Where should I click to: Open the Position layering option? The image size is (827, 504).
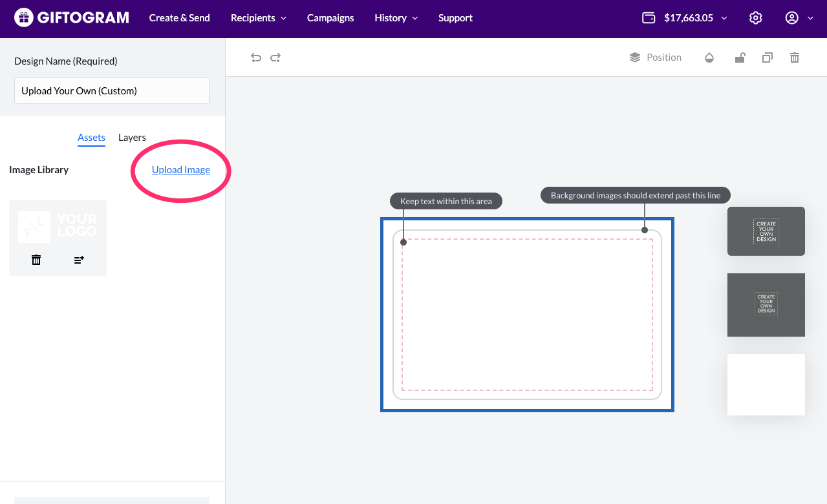656,58
